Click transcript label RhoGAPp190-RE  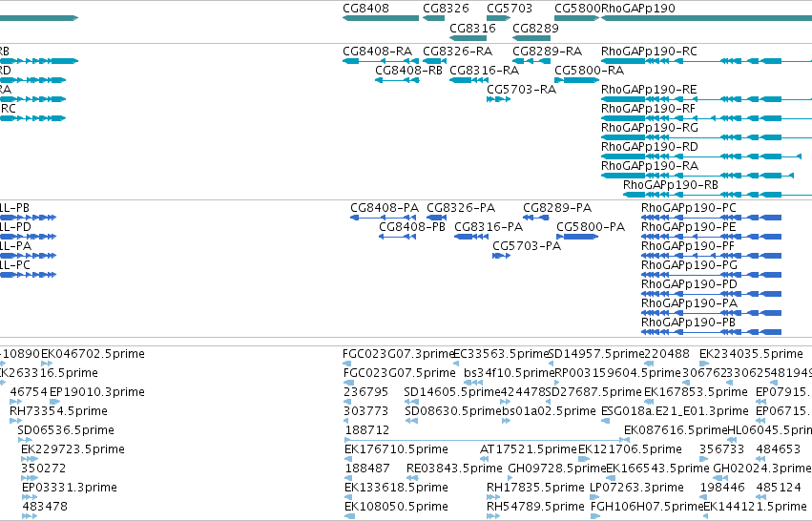(x=649, y=90)
